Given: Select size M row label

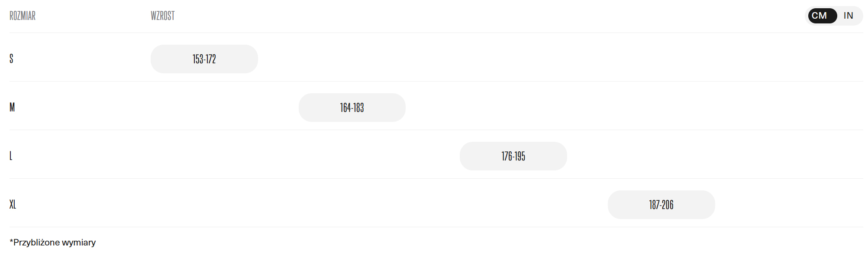Looking at the screenshot, I should [x=12, y=107].
